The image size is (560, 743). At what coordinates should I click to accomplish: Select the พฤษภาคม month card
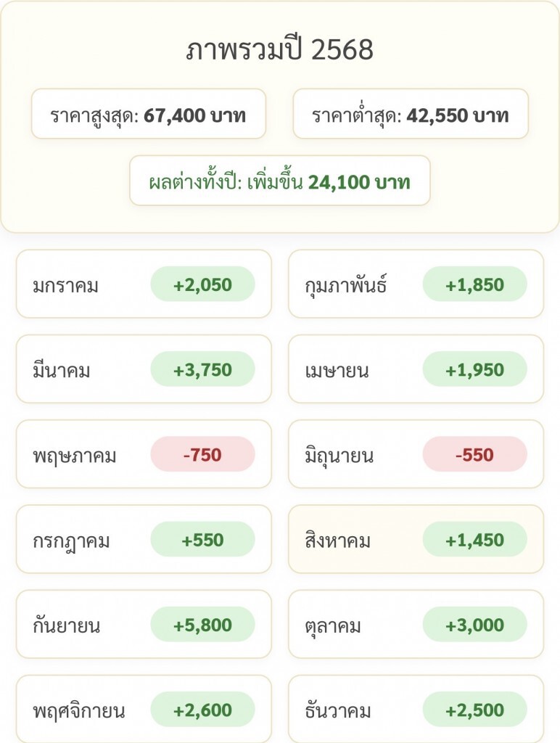coord(144,454)
